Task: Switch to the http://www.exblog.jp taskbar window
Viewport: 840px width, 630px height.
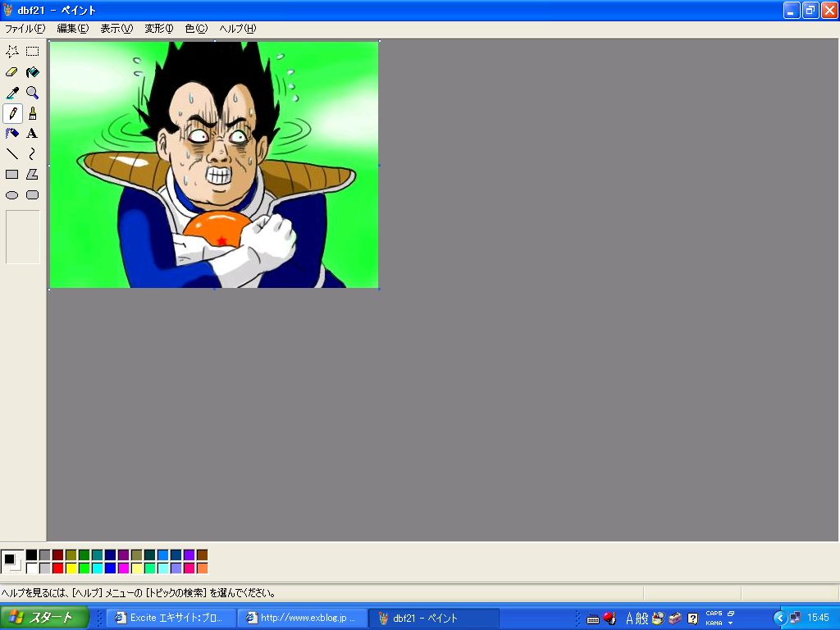Action: [303, 618]
